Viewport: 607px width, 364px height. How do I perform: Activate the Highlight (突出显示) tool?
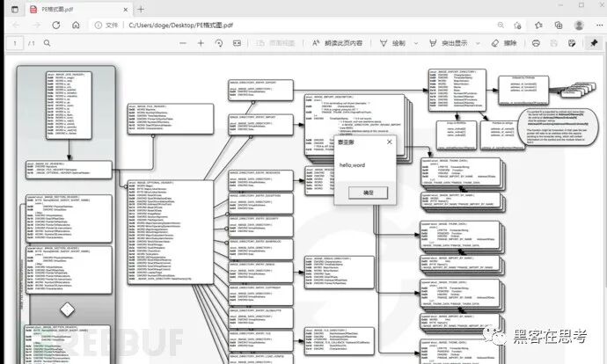coord(449,43)
